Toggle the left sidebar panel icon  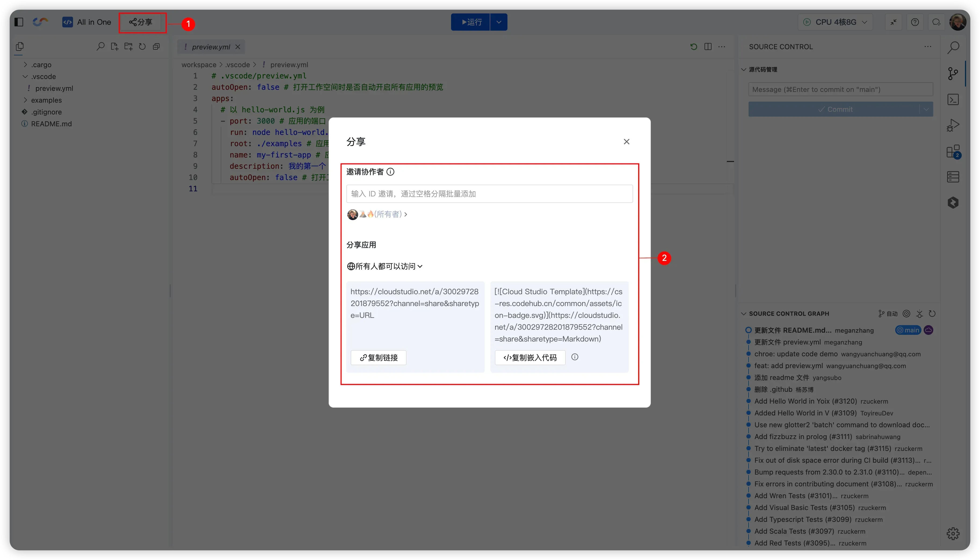[x=19, y=22]
